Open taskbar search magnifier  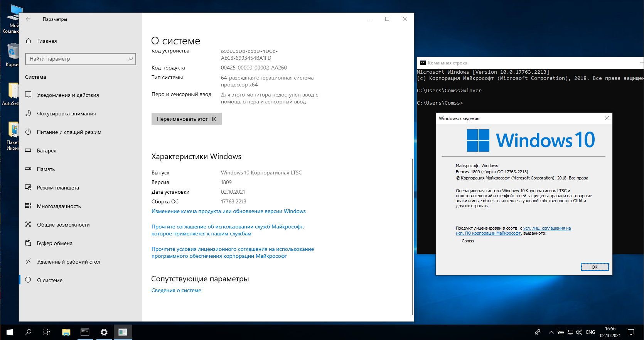(28, 332)
